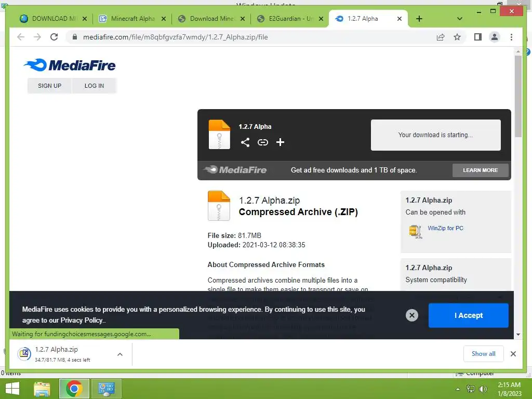Screen dimensions: 532x399
Task: Open Control Panel taskbar icon
Action: tap(107, 389)
